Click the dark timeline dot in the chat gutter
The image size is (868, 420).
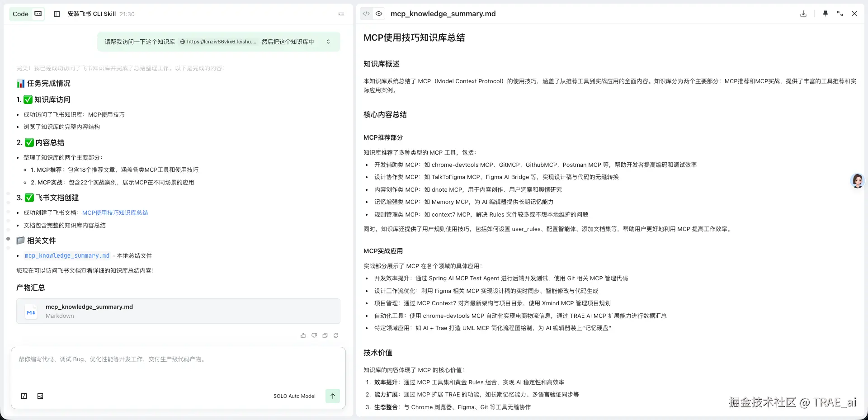[8, 238]
